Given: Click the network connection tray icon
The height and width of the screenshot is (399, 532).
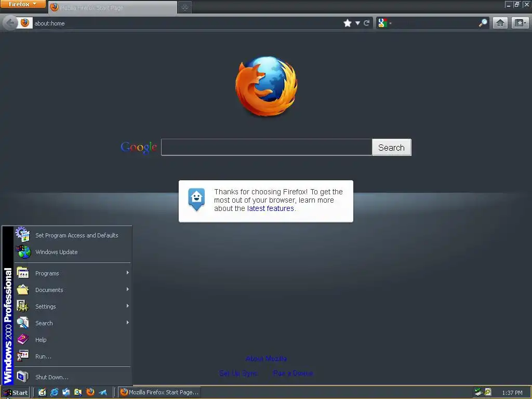Looking at the screenshot, I should tap(478, 392).
